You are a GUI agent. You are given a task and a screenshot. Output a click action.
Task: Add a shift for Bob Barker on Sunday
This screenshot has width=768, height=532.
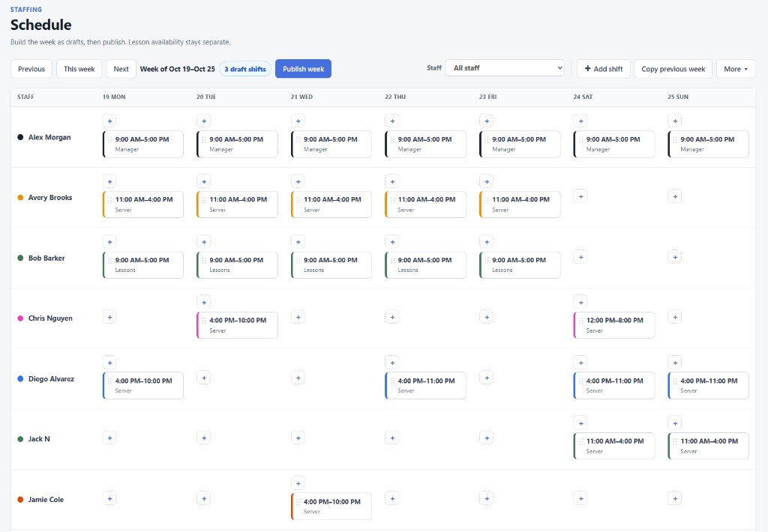[675, 257]
